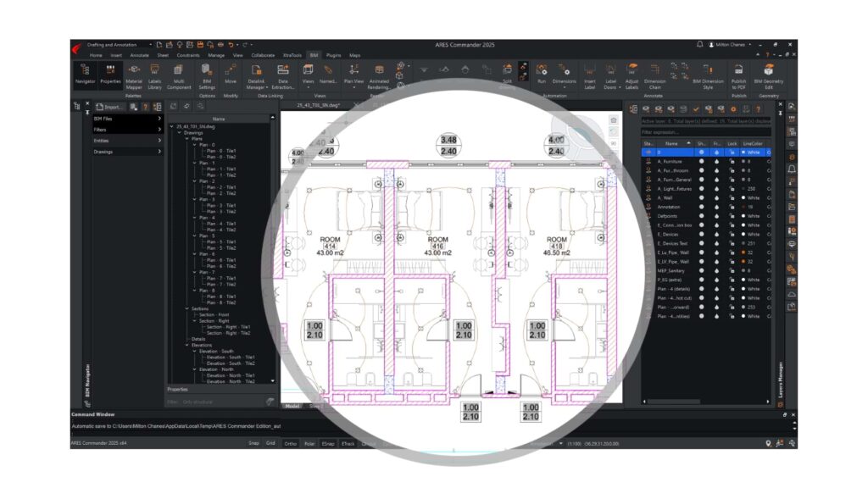
Task: Collapse the Sections tree node
Action: click(x=184, y=308)
